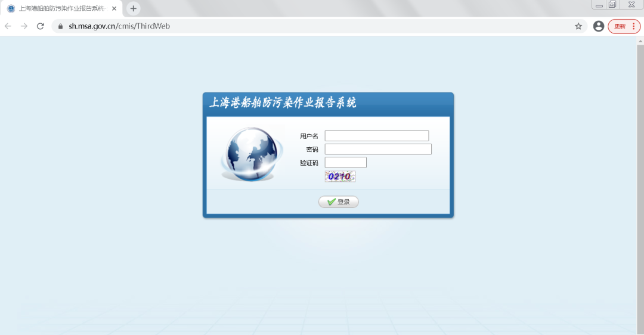Click the browser forward arrow
644x335 pixels.
(x=24, y=26)
